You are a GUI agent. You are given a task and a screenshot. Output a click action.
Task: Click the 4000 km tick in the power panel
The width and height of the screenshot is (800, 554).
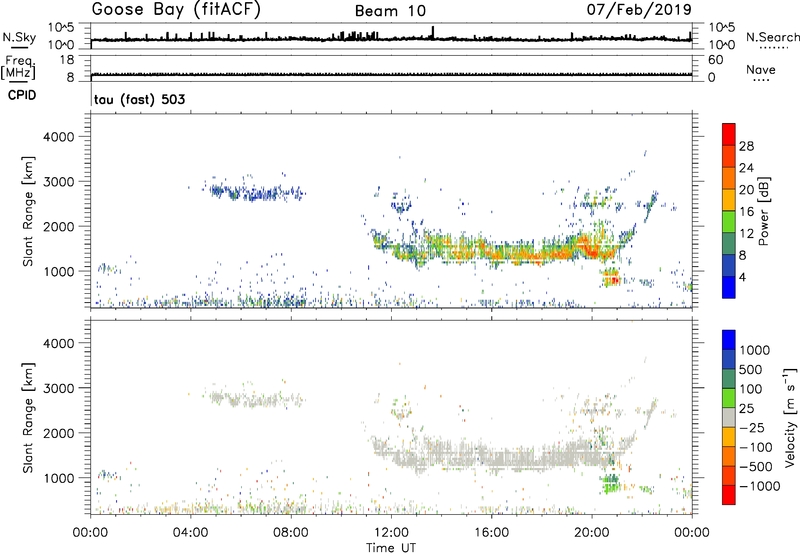click(x=59, y=137)
